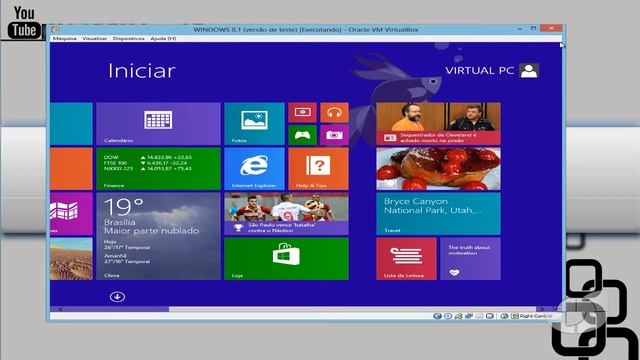Click the VirtualBox optical disc status icon
The image size is (640, 360).
pyautogui.click(x=448, y=316)
